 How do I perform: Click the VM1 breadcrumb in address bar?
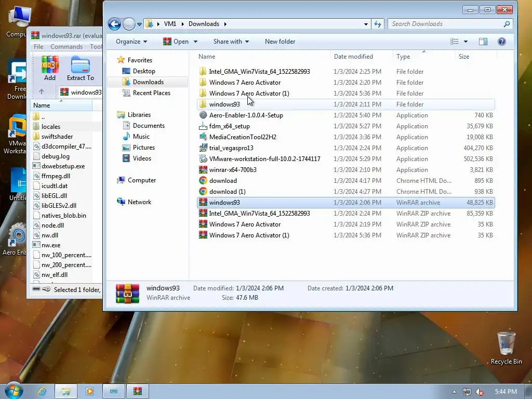[x=170, y=24]
